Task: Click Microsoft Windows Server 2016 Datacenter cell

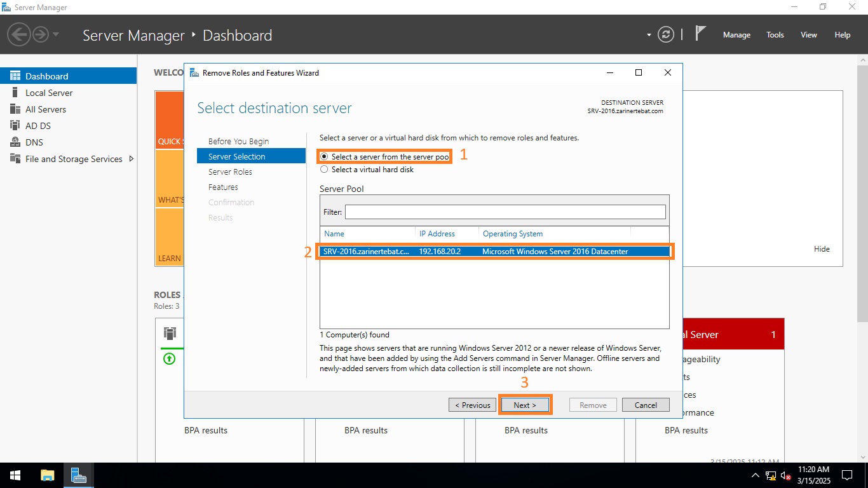Action: click(555, 252)
